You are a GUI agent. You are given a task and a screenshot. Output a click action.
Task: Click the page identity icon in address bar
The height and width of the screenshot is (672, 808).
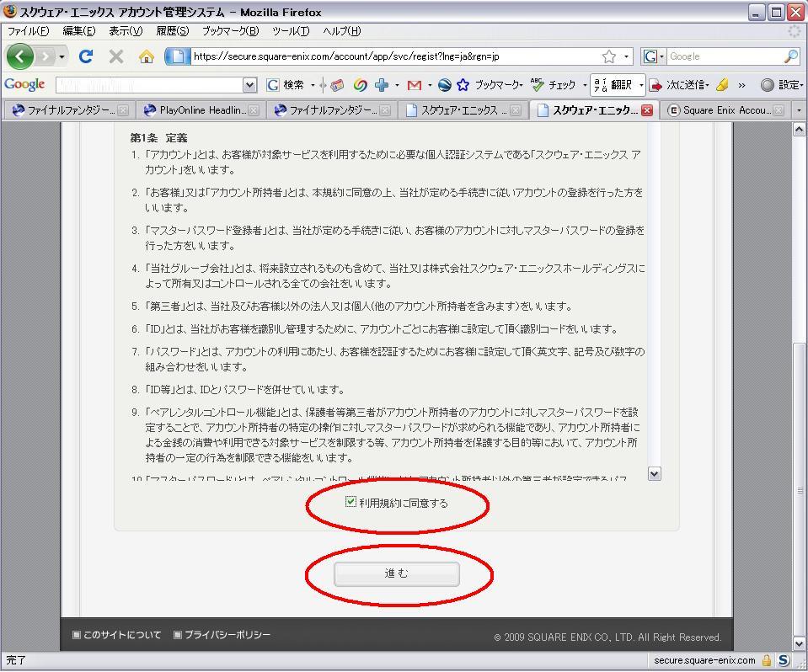click(x=178, y=56)
